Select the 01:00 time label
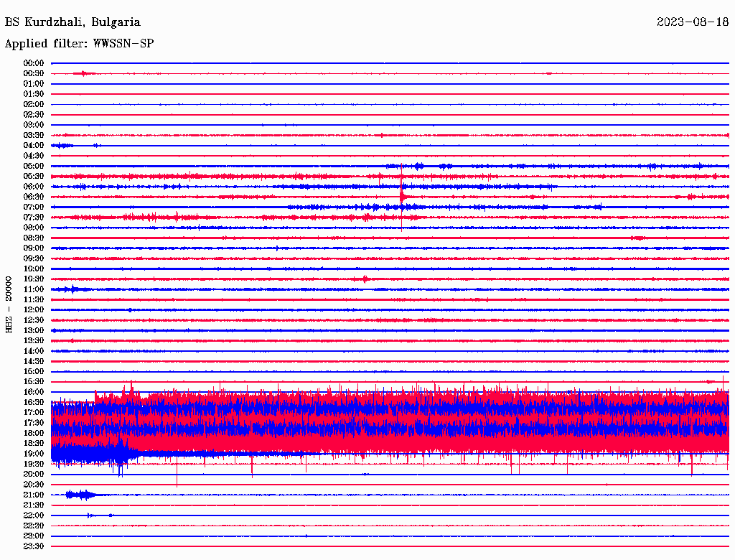 point(34,84)
